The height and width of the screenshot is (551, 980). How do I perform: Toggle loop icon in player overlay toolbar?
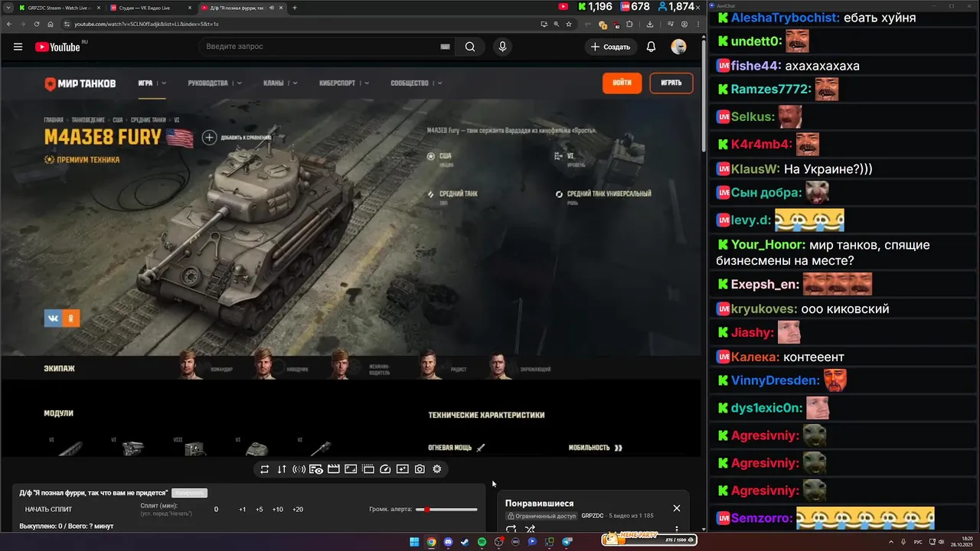click(x=264, y=469)
